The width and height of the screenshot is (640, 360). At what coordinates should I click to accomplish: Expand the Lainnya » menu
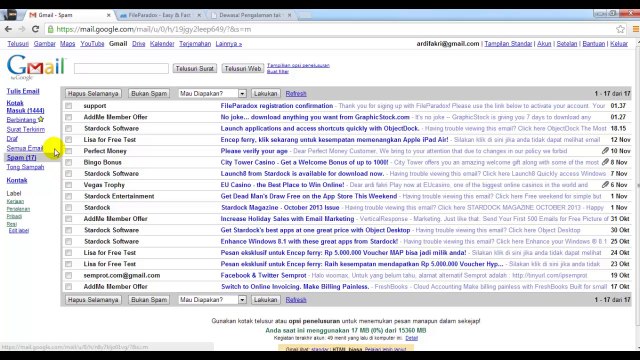[x=229, y=44]
